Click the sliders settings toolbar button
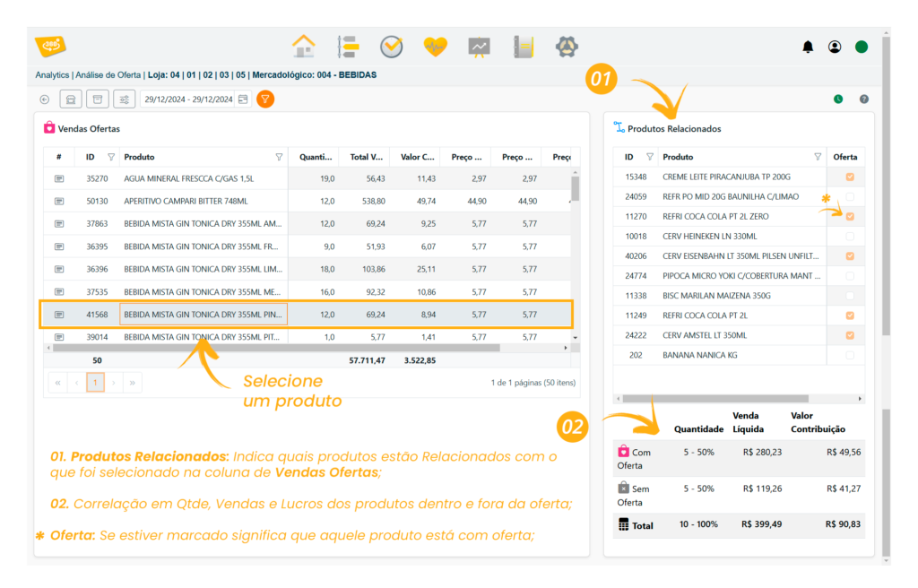The height and width of the screenshot is (588, 918). coord(124,99)
